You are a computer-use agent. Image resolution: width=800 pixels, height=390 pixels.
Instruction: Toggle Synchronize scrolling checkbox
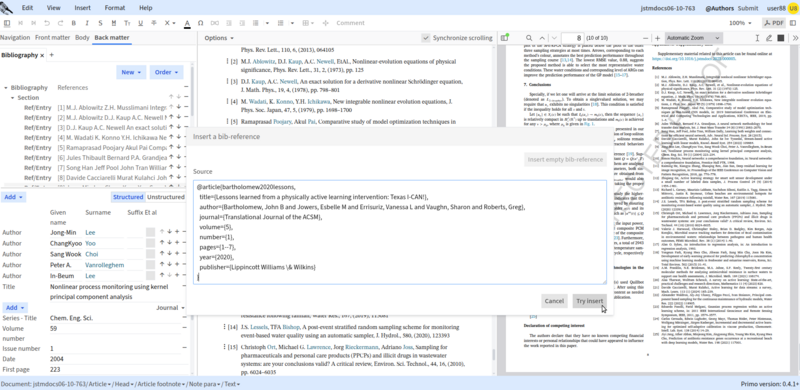[x=426, y=38]
